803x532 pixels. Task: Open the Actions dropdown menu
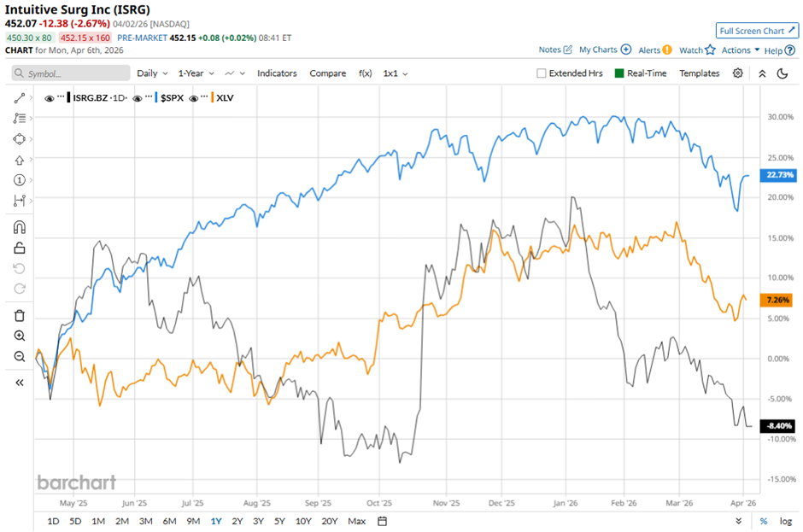point(740,50)
